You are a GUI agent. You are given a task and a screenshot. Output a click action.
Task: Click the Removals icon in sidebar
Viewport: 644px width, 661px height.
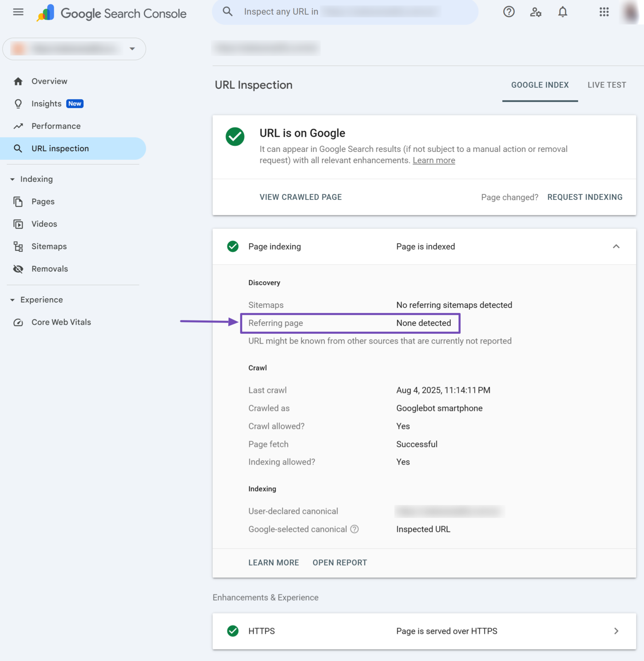18,269
